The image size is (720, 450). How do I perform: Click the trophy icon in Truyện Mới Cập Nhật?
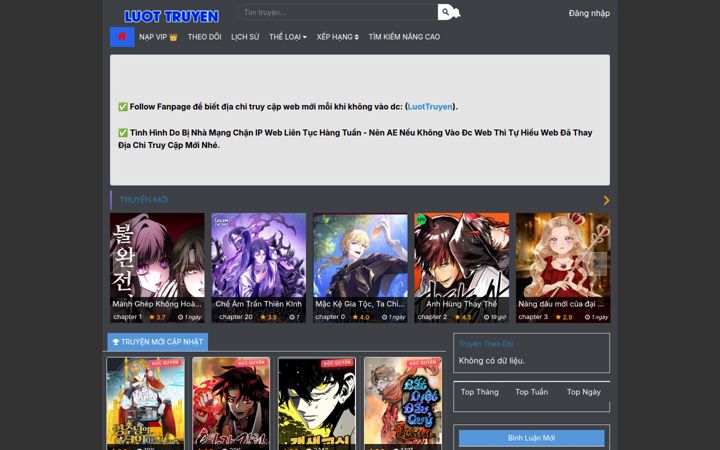(x=116, y=342)
